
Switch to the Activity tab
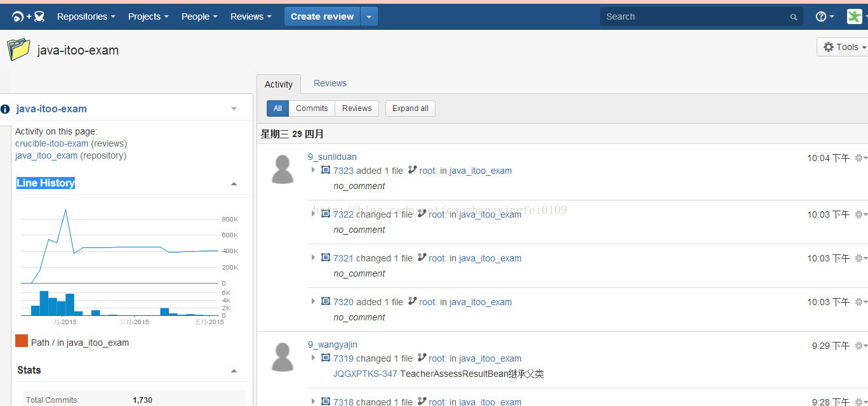click(x=279, y=84)
